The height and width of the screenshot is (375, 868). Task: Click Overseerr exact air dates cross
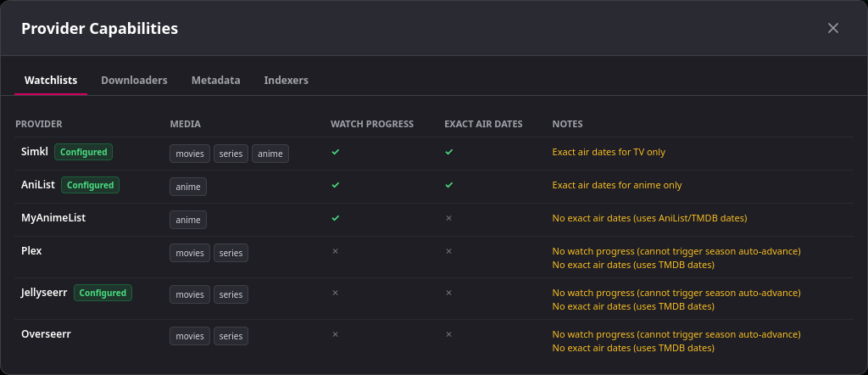[x=449, y=334]
